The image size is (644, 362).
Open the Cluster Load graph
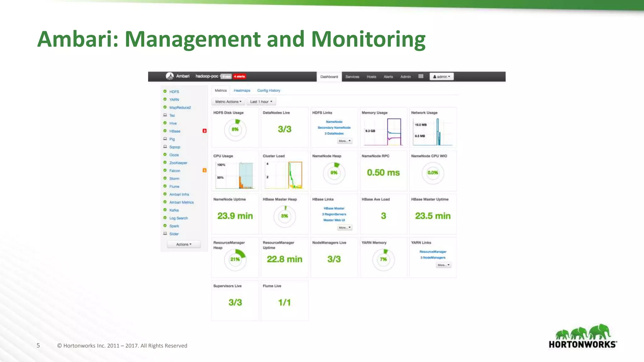[285, 175]
